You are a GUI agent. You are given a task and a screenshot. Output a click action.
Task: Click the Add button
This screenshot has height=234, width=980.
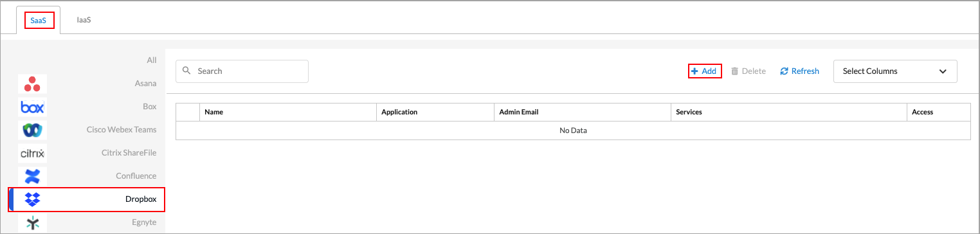(704, 71)
